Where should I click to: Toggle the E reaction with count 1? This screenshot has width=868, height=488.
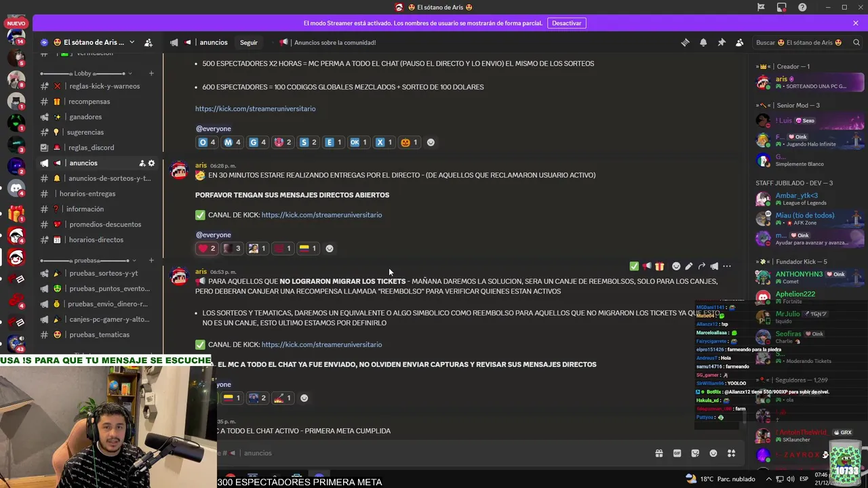point(334,142)
